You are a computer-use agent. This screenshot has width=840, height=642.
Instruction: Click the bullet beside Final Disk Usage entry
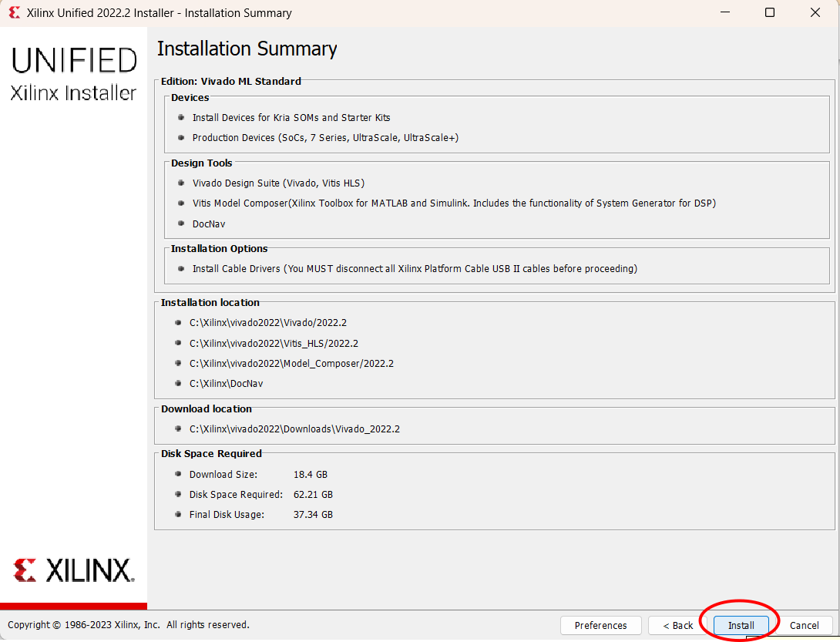(179, 514)
